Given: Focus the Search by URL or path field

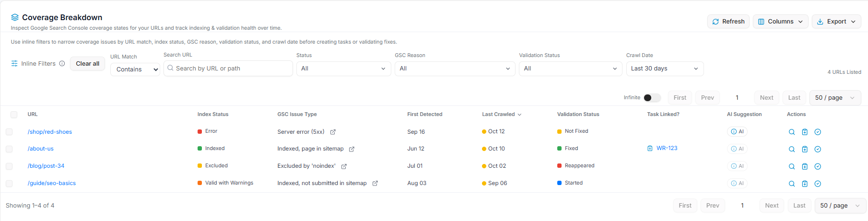Looking at the screenshot, I should point(228,69).
